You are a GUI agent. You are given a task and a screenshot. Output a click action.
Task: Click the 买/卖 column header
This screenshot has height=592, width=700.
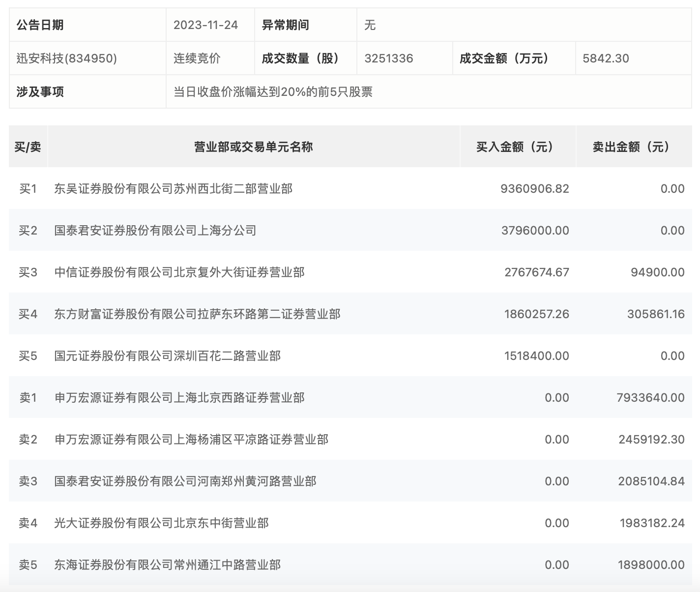pos(28,147)
